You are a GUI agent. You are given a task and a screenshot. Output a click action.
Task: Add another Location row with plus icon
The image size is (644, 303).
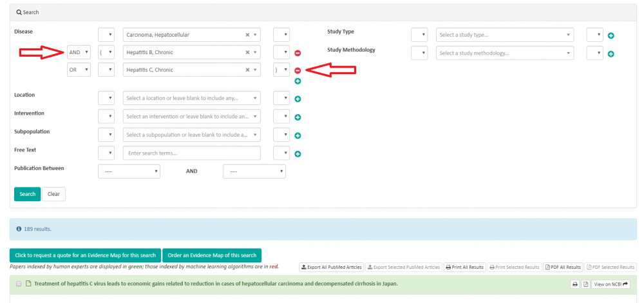click(298, 99)
